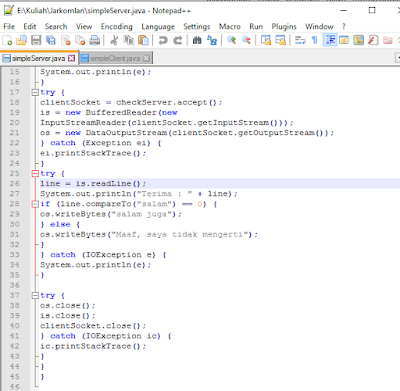Print the document via printer icon
This screenshot has width=400, height=391.
click(95, 41)
